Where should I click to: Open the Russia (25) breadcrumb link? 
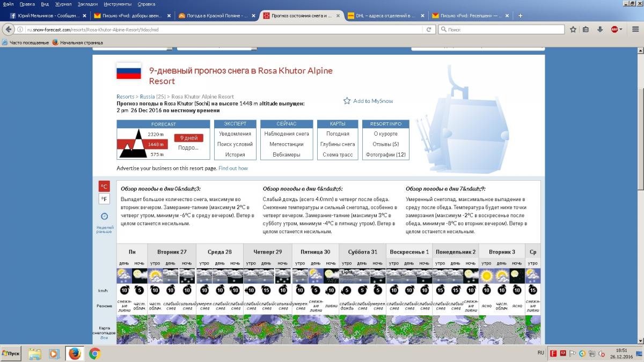pos(152,97)
